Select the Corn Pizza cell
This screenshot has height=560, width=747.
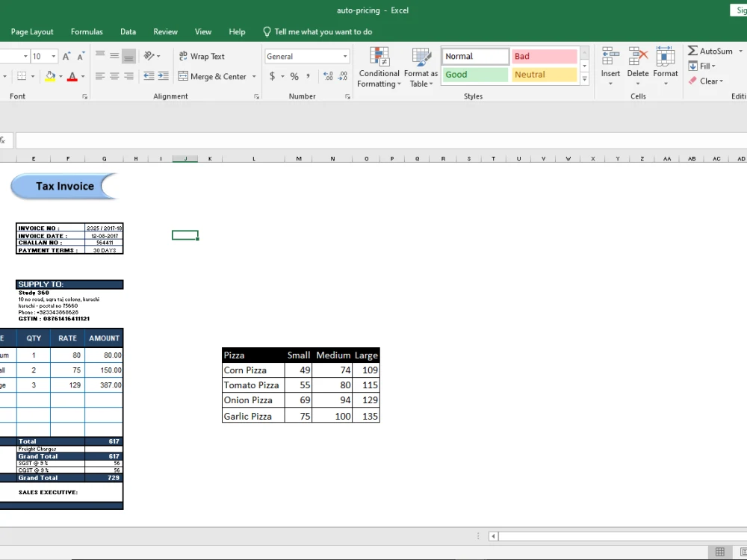(x=253, y=370)
